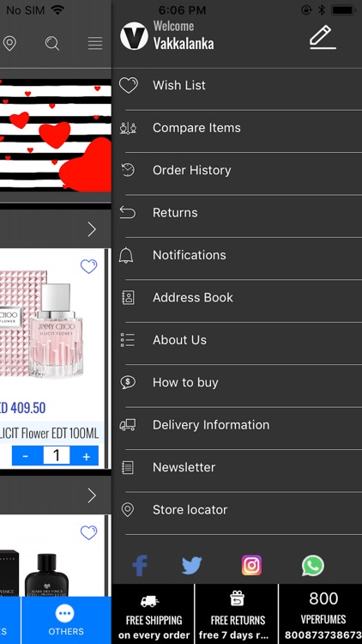Tap the V profile logo avatar
Viewport: 362px width, 644px height.
pos(134,36)
